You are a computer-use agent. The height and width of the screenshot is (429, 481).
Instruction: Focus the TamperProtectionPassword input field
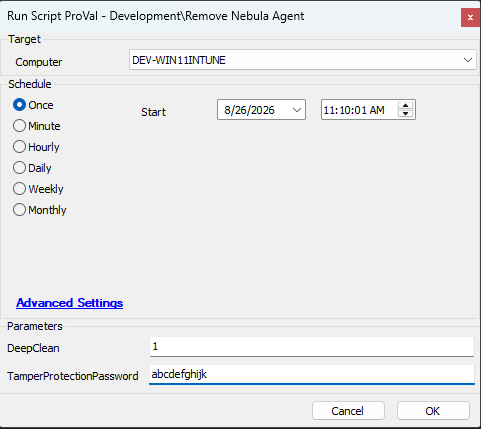point(312,374)
